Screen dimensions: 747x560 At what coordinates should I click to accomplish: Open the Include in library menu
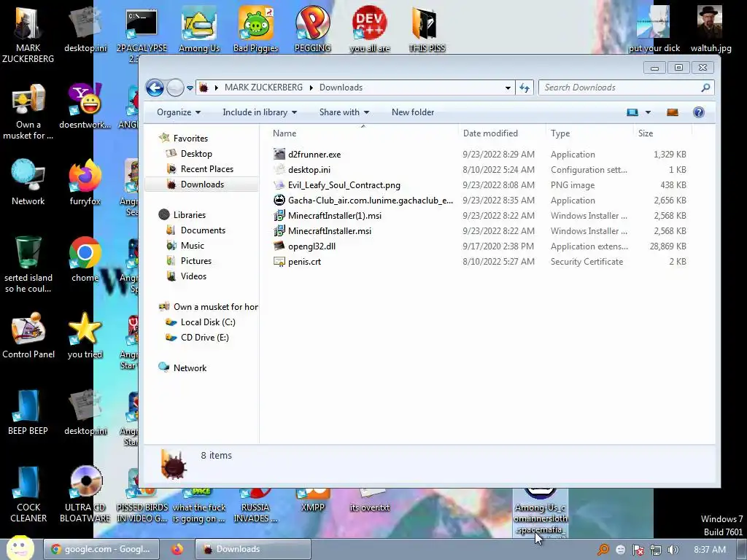point(260,112)
